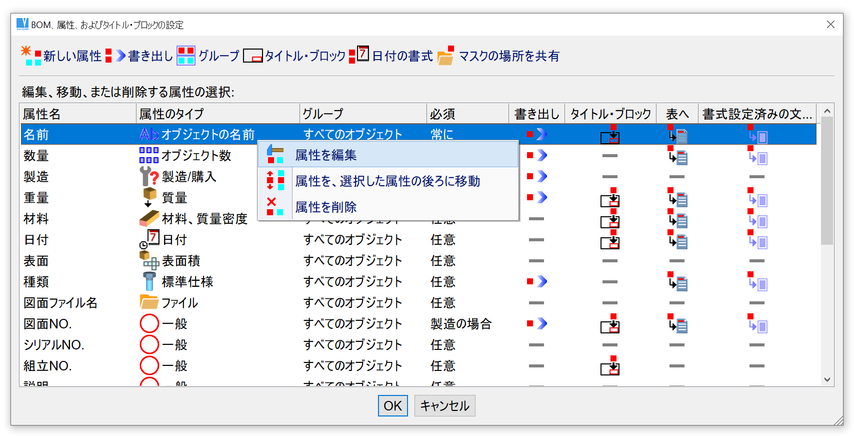The height and width of the screenshot is (436, 854).
Task: Select the 図面ファイル名 attribute row
Action: [x=60, y=303]
